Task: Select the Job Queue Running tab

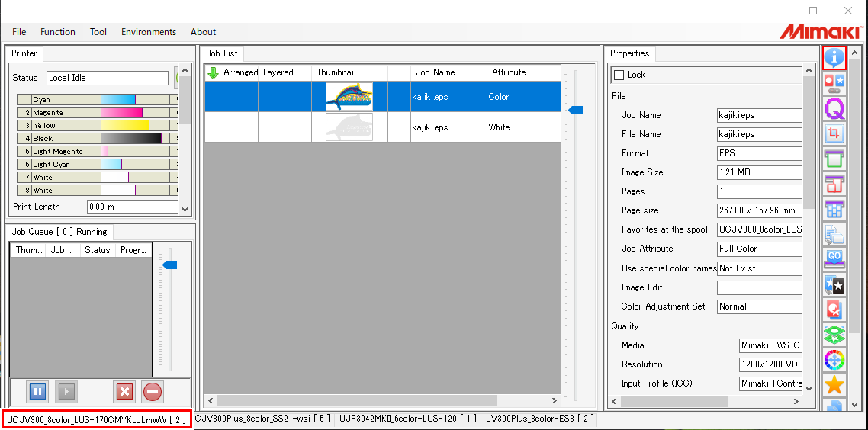Action: point(59,232)
